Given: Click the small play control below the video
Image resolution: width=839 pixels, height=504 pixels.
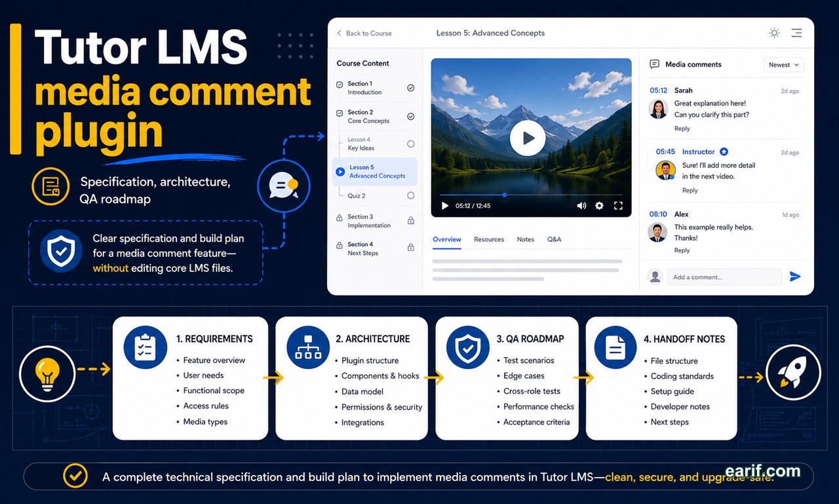Looking at the screenshot, I should (445, 206).
